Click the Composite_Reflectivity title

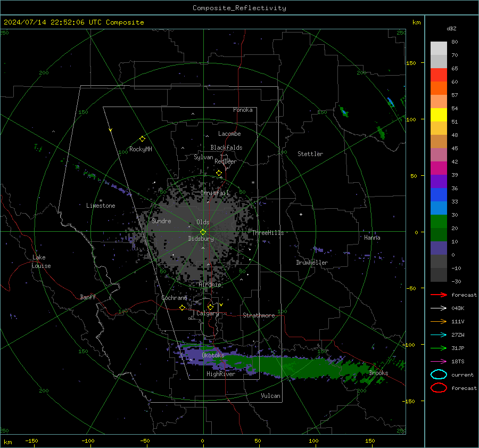click(240, 8)
